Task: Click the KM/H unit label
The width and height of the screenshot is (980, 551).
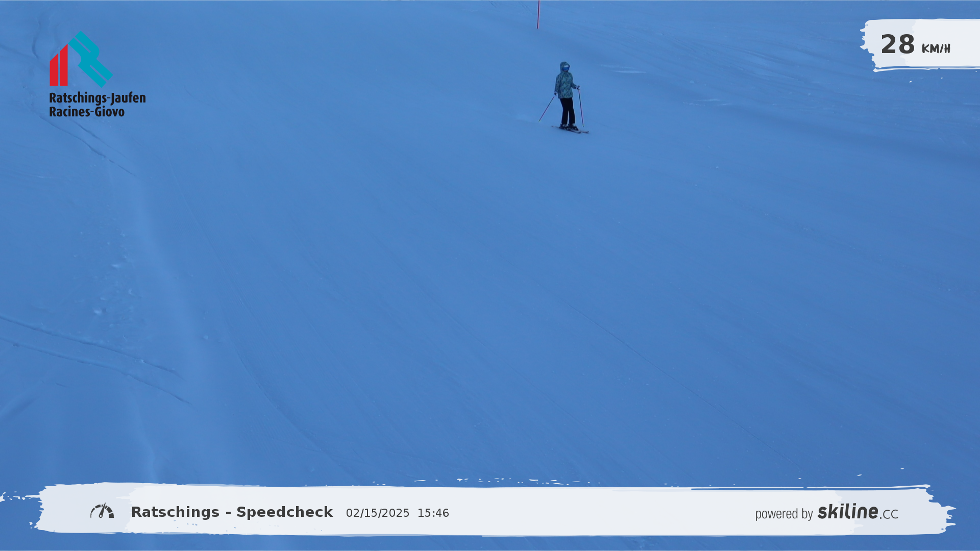Action: pos(936,49)
